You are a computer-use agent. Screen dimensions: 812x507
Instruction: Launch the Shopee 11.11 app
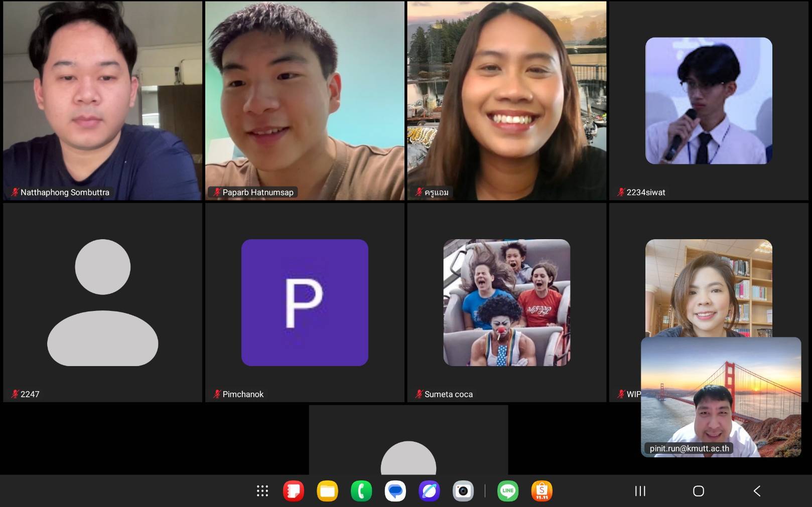(x=542, y=491)
